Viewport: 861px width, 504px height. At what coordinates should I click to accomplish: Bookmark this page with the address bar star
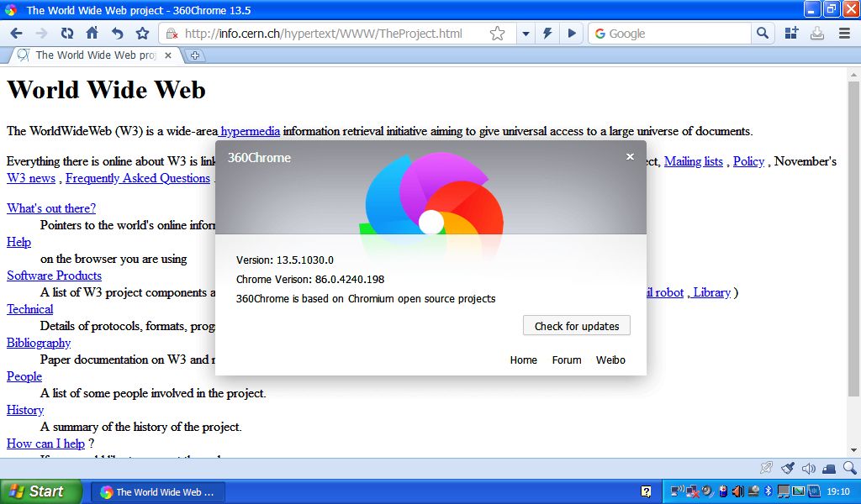point(498,34)
